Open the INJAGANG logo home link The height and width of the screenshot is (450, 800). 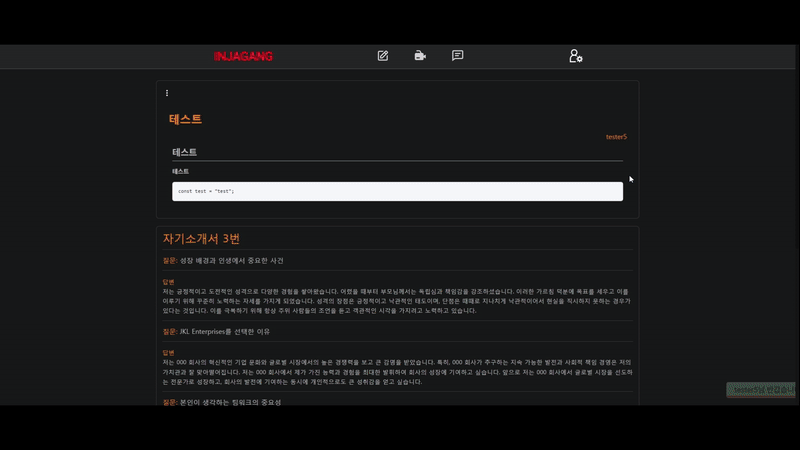[x=243, y=56]
